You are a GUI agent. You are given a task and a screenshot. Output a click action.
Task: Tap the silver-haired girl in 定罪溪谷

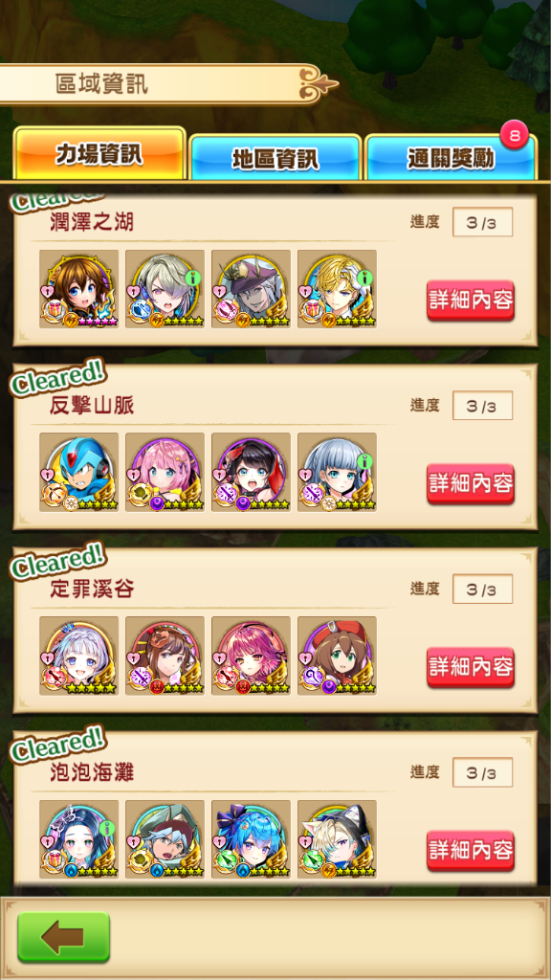[x=78, y=657]
